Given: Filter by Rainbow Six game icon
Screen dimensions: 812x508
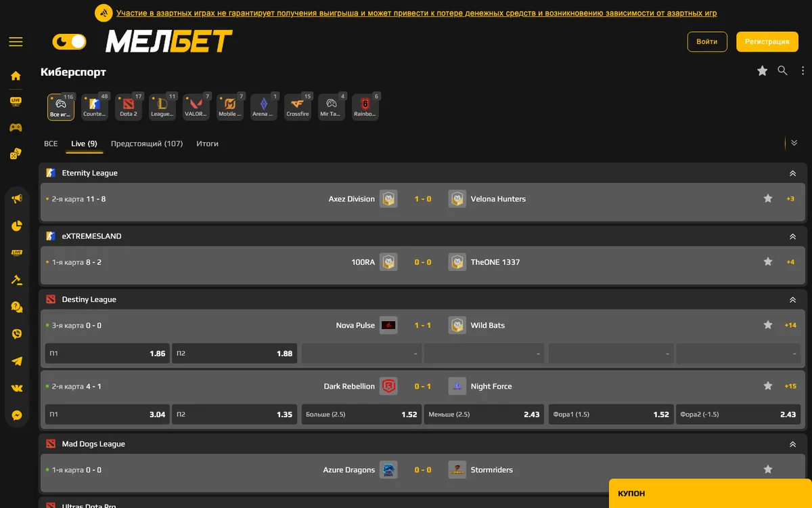Looking at the screenshot, I should coord(365,107).
